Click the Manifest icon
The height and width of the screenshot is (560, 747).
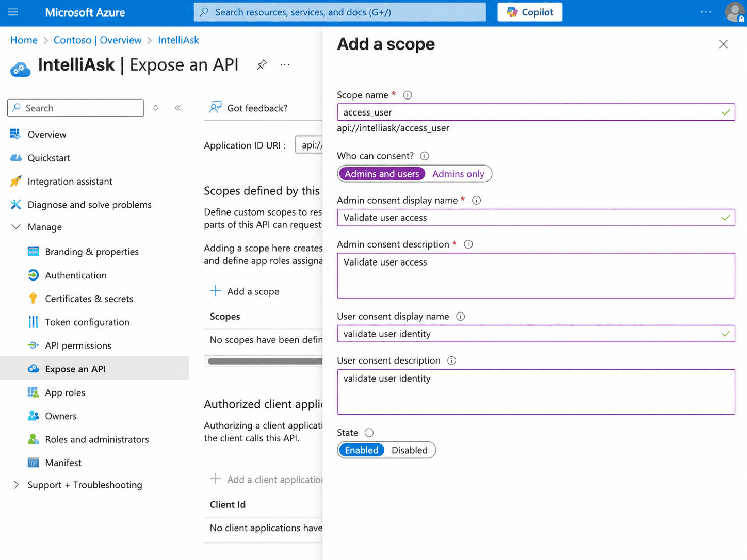pos(34,463)
